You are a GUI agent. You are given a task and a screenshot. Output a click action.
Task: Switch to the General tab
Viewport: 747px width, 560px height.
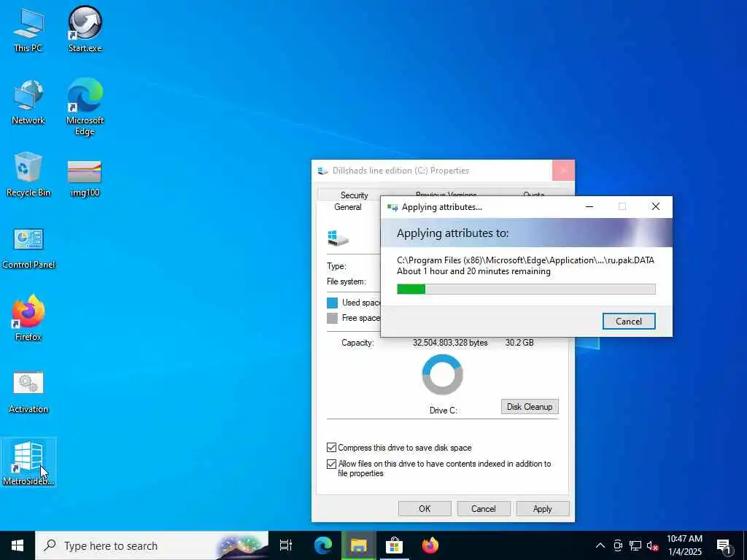point(348,207)
